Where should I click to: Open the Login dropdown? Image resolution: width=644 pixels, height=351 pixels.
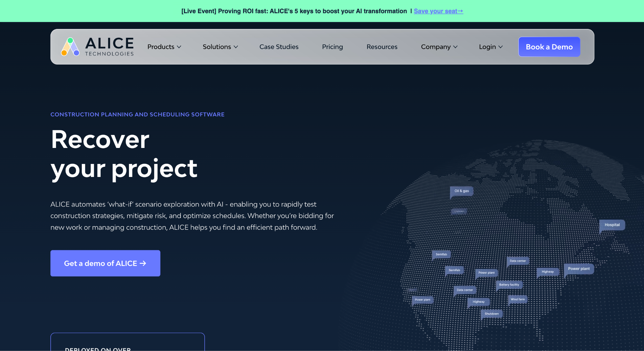(x=491, y=47)
